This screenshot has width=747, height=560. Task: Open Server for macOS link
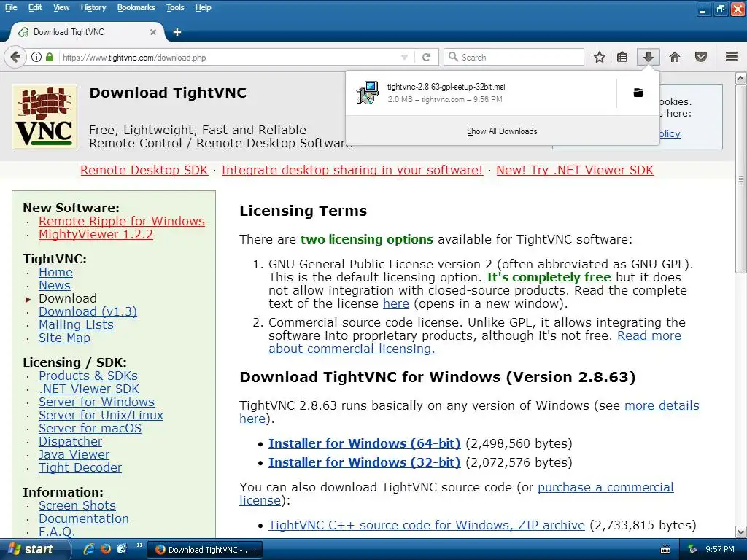(90, 428)
